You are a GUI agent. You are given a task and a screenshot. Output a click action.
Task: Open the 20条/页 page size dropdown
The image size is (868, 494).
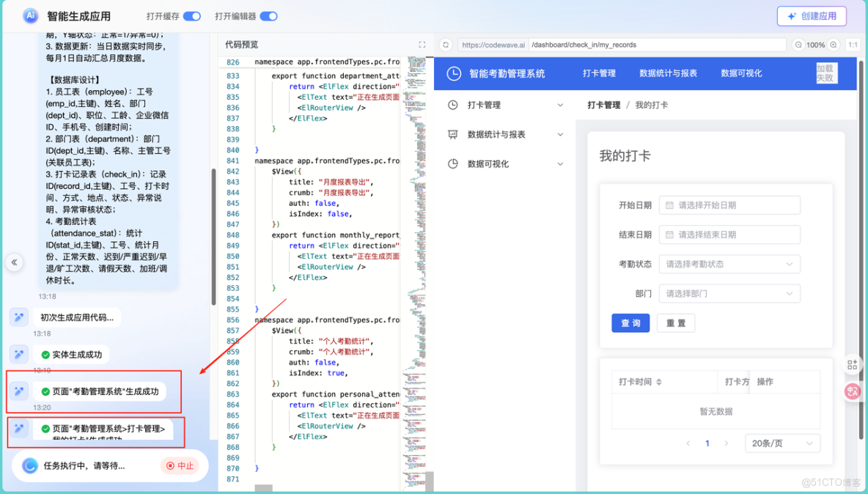[782, 443]
